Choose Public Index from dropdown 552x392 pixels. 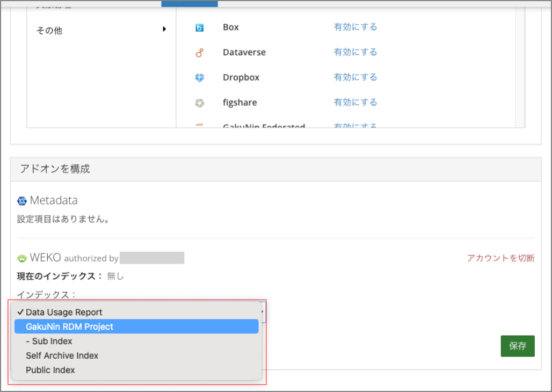point(50,370)
